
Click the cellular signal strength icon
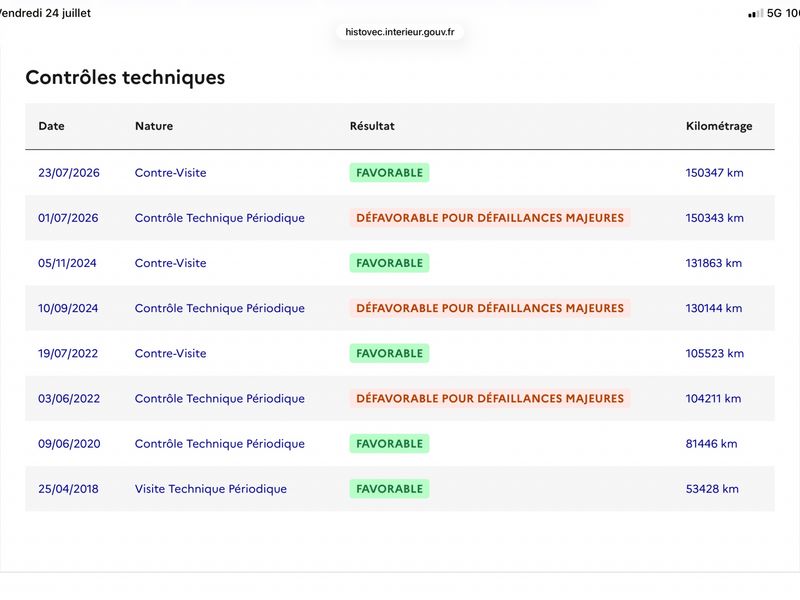(x=756, y=13)
